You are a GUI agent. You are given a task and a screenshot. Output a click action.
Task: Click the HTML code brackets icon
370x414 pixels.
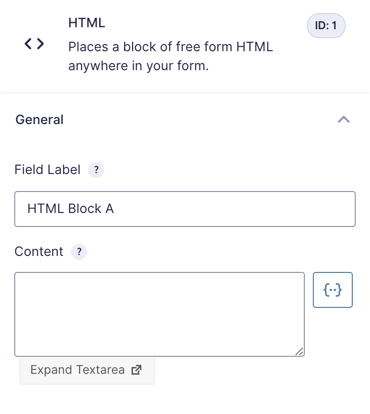pyautogui.click(x=34, y=44)
